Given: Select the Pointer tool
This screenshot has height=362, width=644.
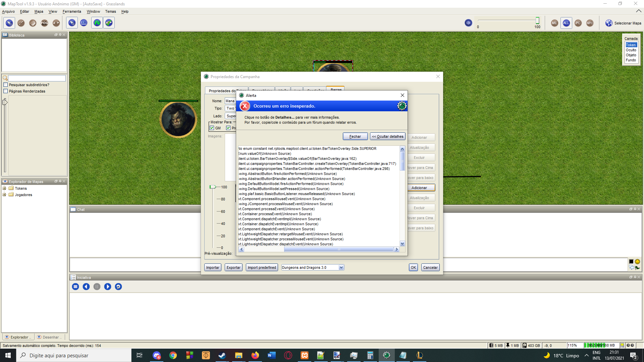Looking at the screenshot, I should coord(9,23).
